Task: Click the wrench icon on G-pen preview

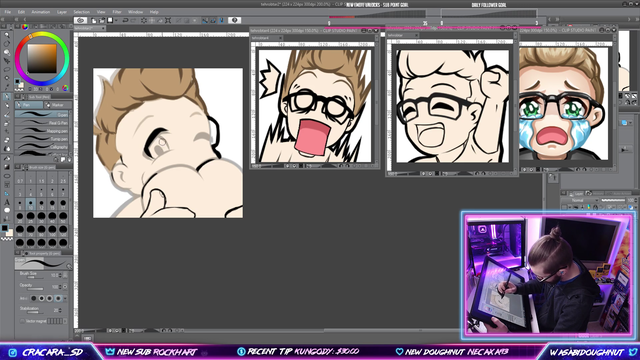Action: click(69, 267)
